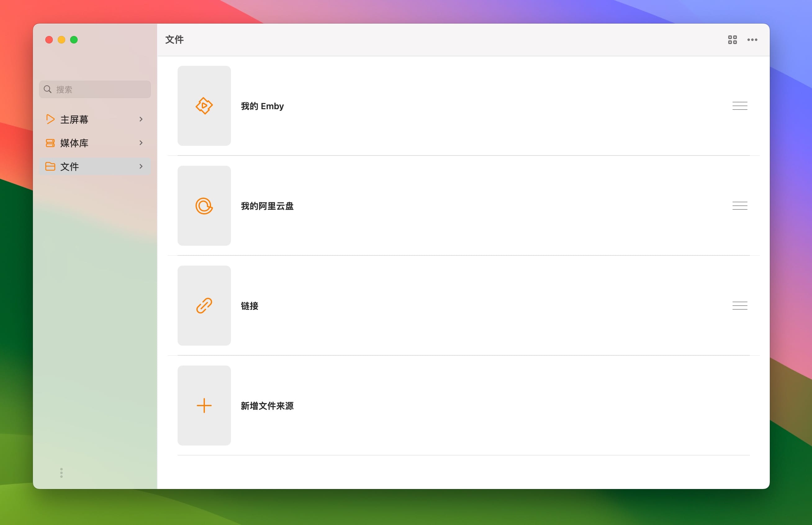812x525 pixels.
Task: Click the play icon next to 主屏幕
Action: (50, 119)
